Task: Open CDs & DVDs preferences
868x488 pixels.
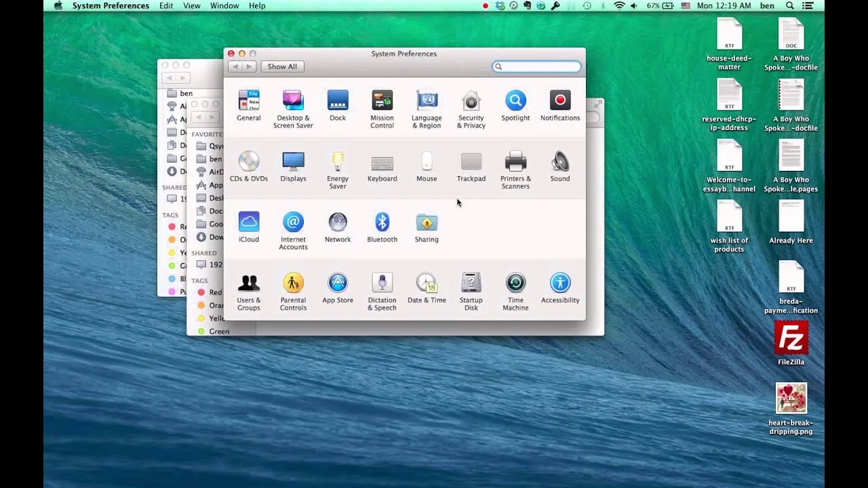Action: (249, 167)
